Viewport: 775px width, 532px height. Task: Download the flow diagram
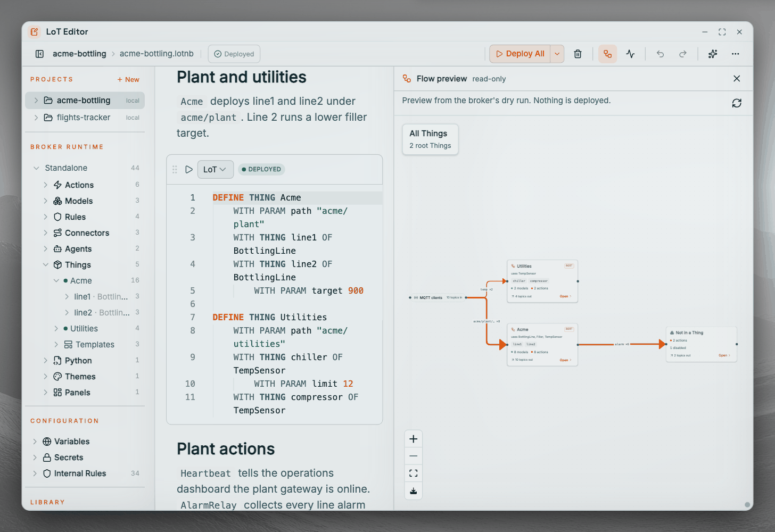point(413,491)
